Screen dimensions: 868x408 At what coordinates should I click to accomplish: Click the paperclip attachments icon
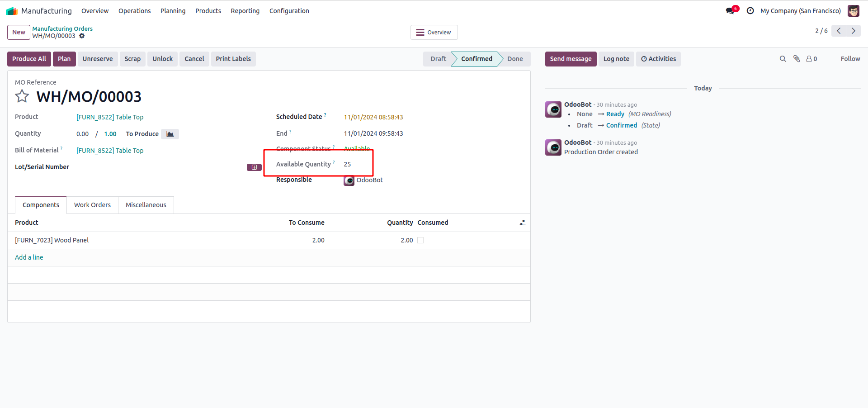click(x=797, y=59)
